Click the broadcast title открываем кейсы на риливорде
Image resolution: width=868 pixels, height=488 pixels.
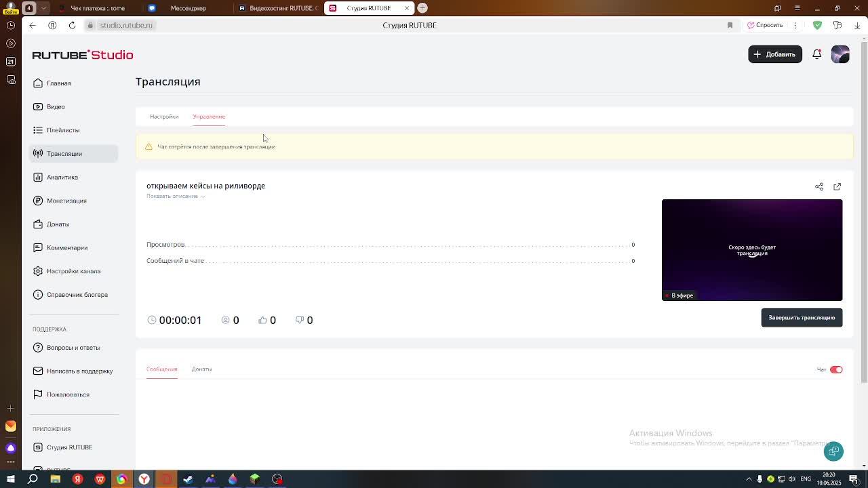pos(205,186)
